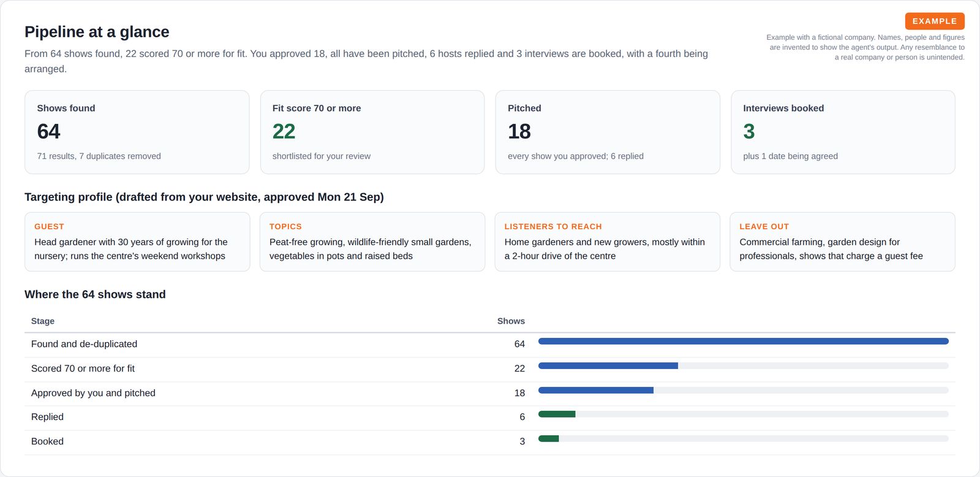Select '71 results, 7 duplicates removed' caption
980x477 pixels.
pos(99,156)
